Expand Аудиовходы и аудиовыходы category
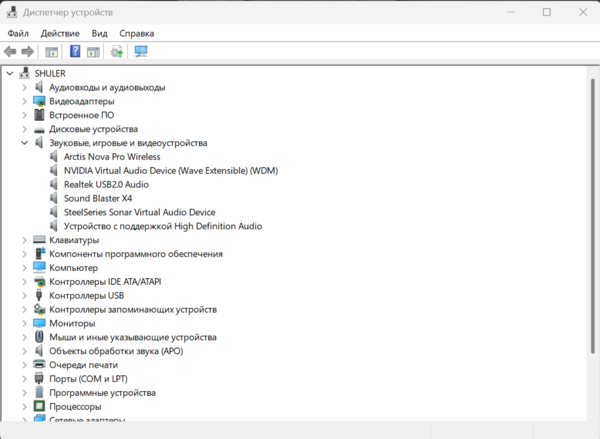 (24, 87)
